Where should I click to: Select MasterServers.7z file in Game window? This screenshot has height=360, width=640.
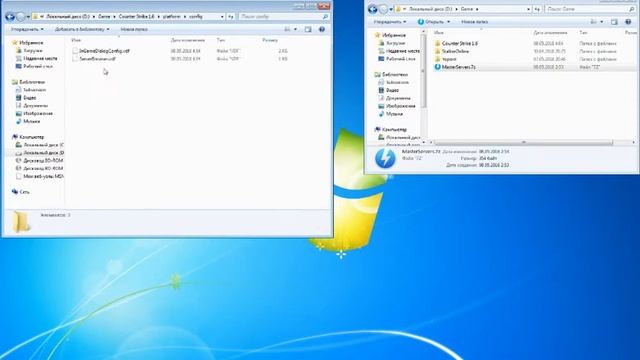459,67
